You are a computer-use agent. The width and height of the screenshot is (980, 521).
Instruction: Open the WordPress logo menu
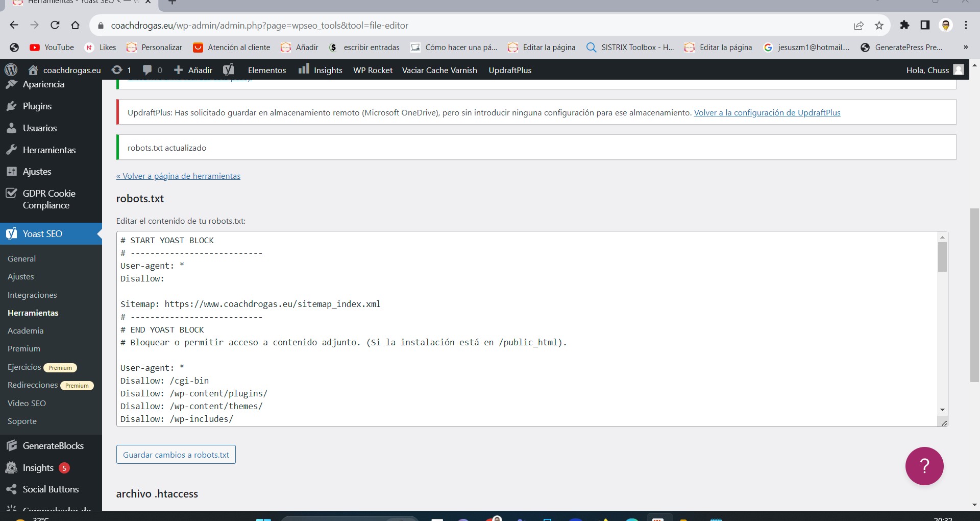point(11,70)
